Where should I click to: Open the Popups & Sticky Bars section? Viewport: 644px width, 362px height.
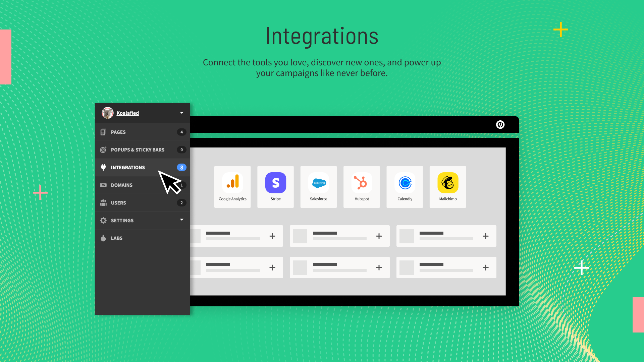138,149
